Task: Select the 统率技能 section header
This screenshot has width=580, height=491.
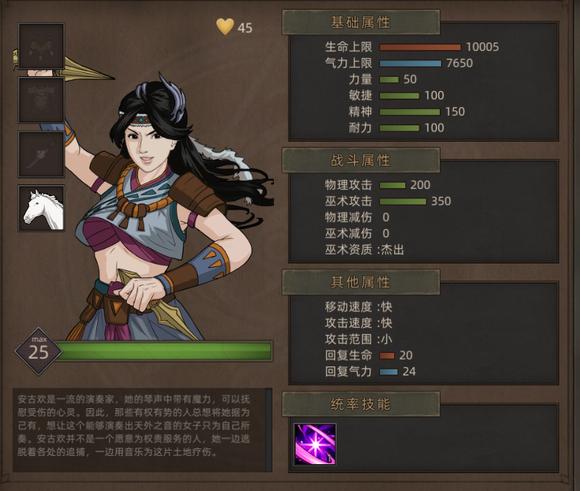Action: click(361, 404)
